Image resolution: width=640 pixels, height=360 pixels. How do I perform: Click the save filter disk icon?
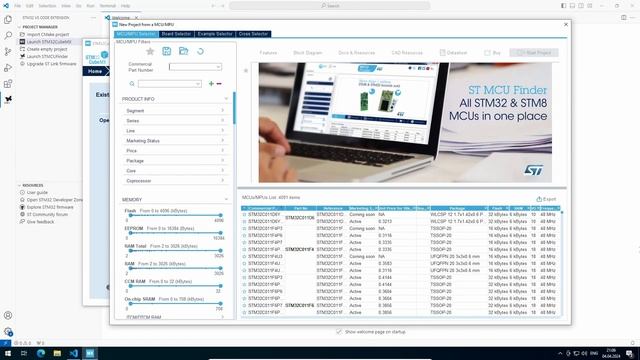167,51
